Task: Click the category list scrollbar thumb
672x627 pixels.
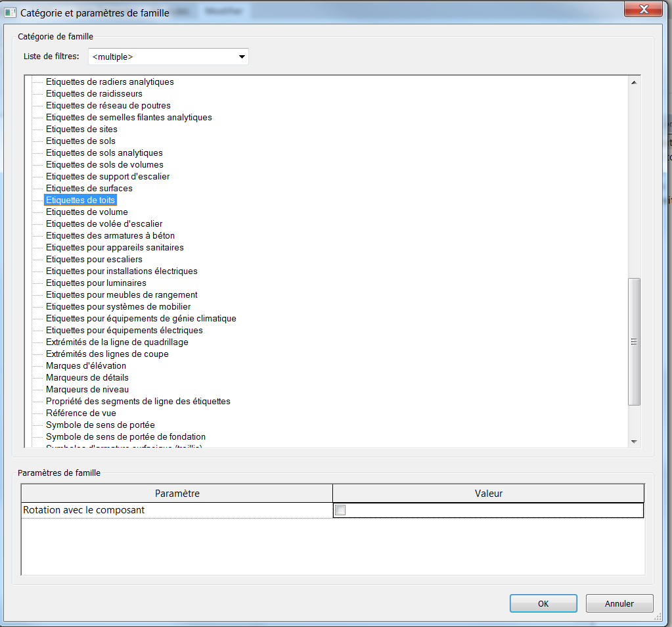Action: (634, 342)
